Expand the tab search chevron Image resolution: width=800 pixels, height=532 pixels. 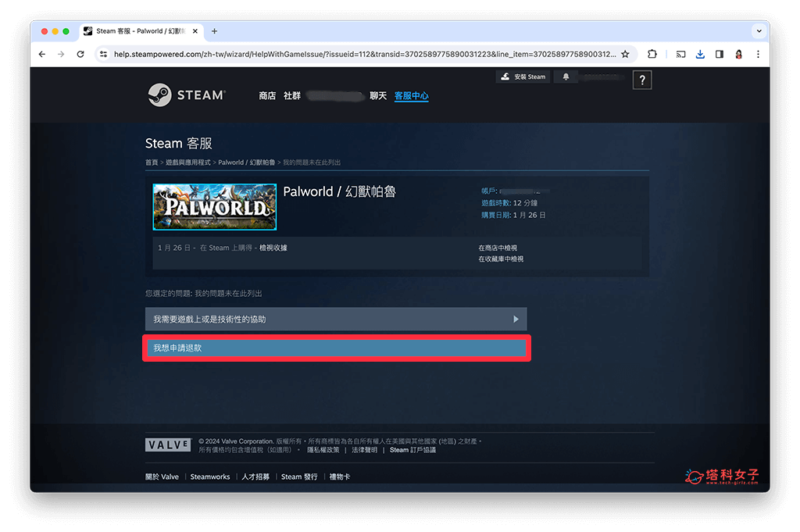(x=758, y=31)
